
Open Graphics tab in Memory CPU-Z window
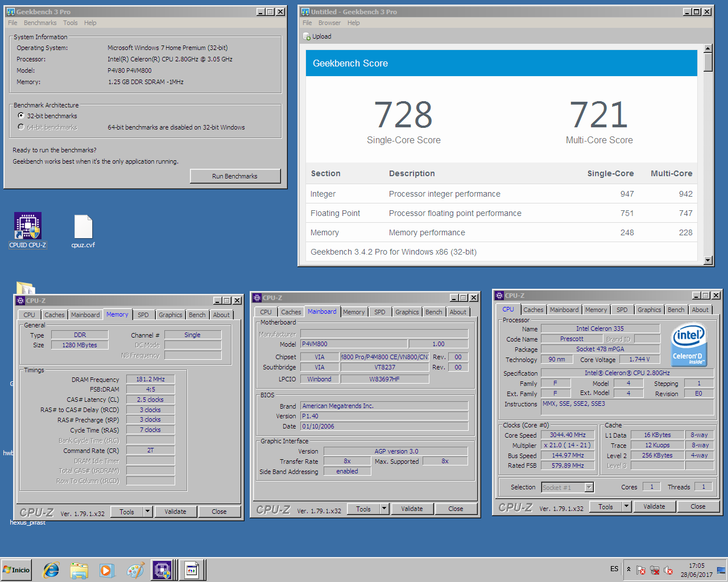(x=171, y=315)
